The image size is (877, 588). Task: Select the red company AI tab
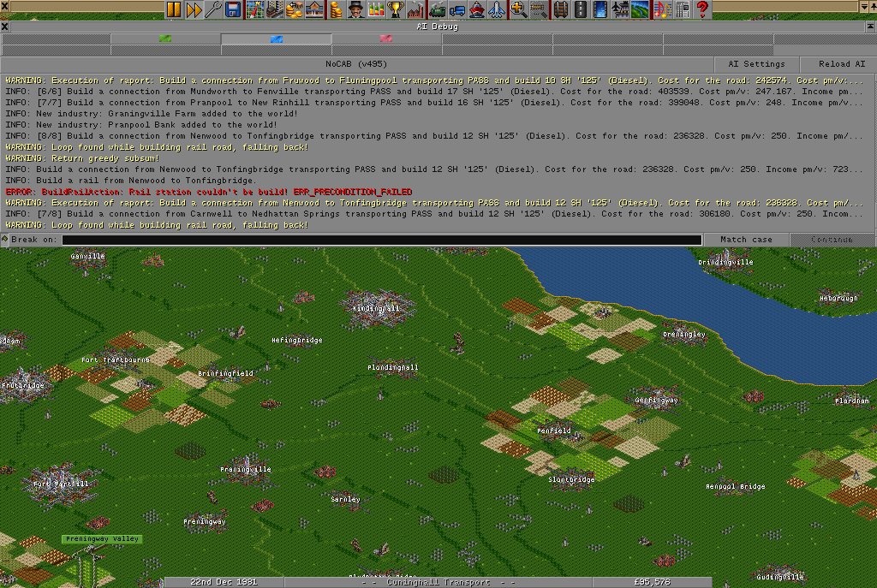coord(386,39)
